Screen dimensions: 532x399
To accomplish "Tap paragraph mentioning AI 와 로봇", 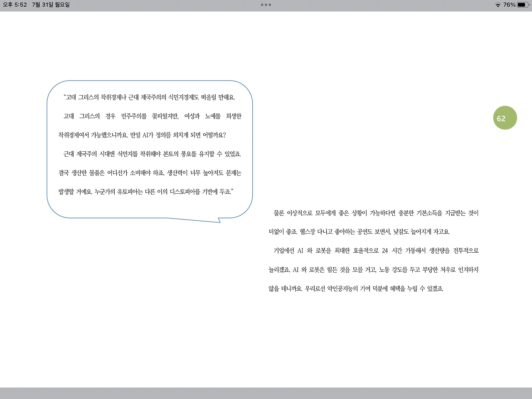I will click(x=374, y=270).
